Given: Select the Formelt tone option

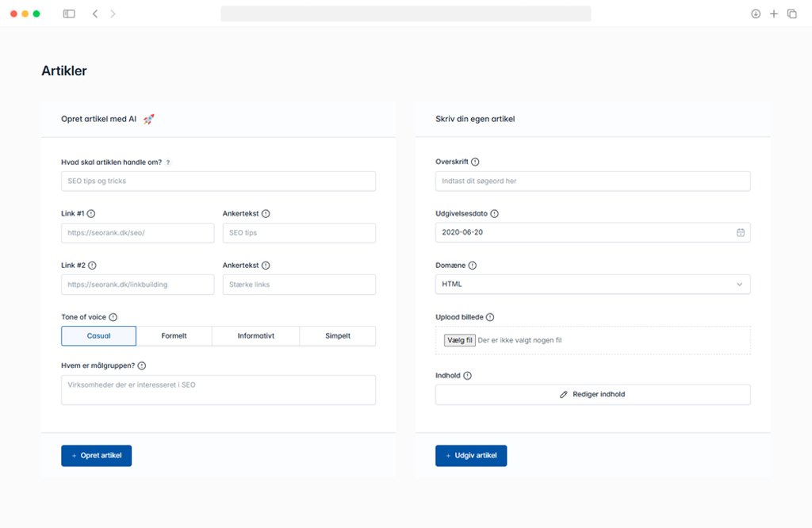Looking at the screenshot, I should 174,336.
